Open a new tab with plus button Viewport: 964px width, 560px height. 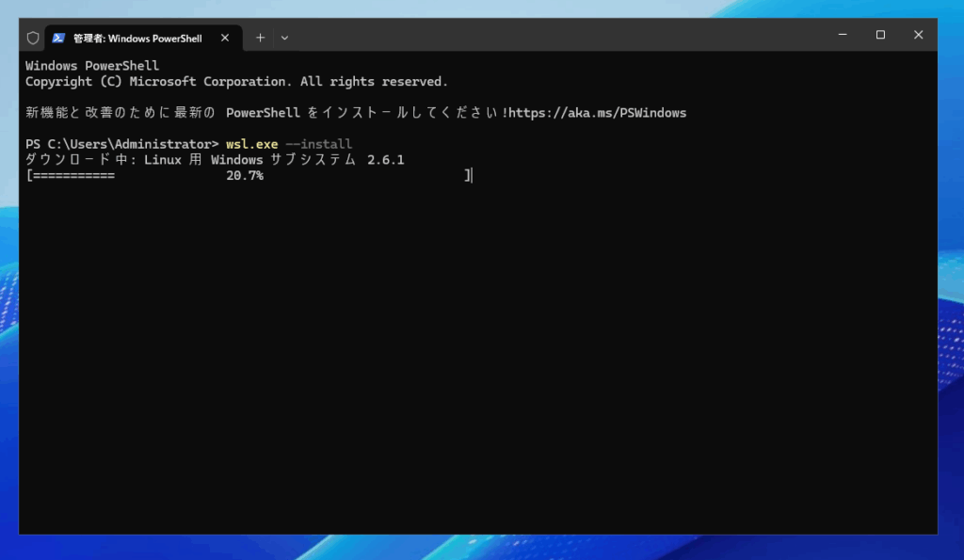click(x=261, y=38)
